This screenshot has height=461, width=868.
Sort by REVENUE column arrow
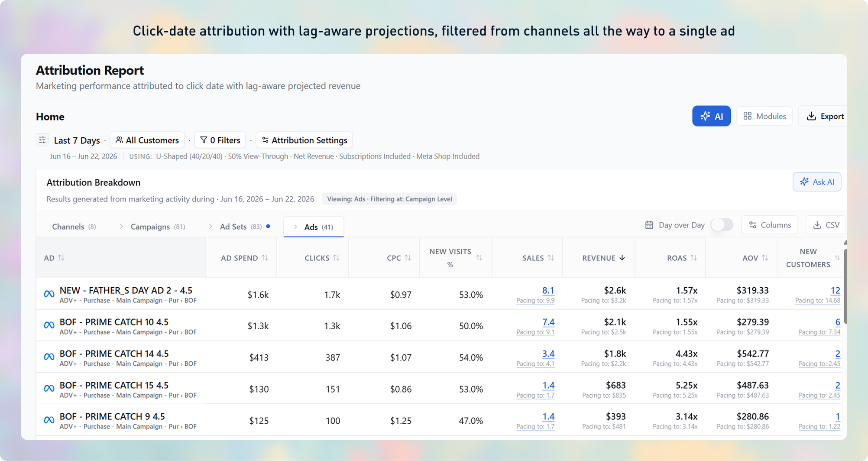(x=622, y=258)
